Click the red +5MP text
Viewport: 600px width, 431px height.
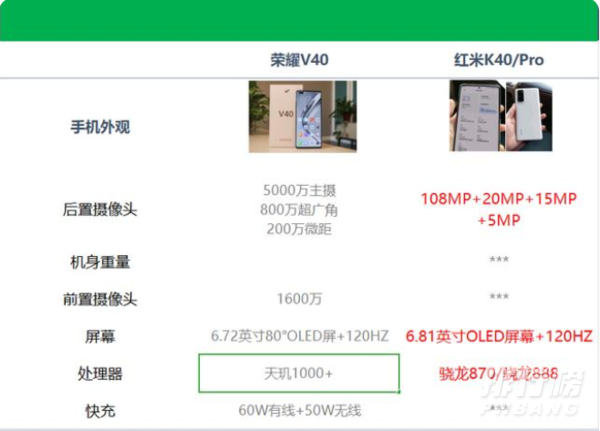click(499, 220)
